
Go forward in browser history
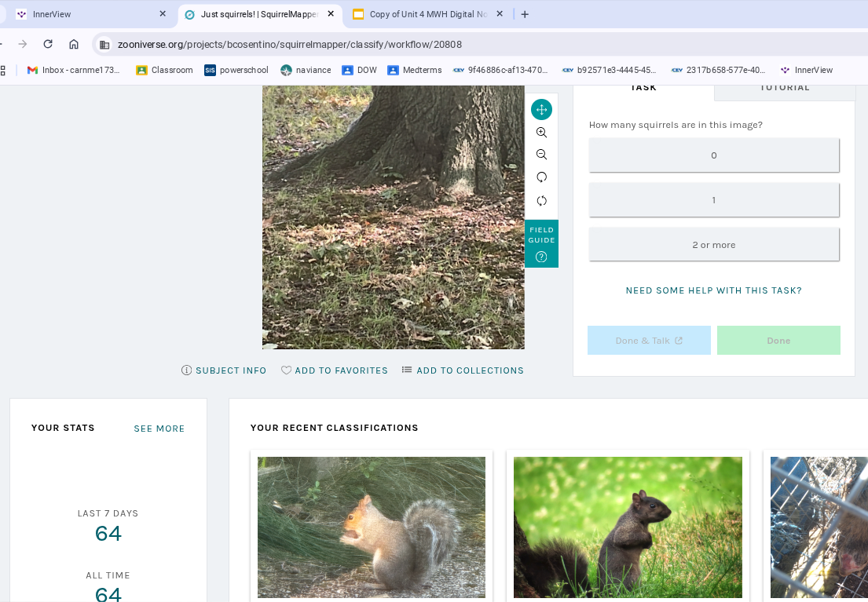[23, 44]
